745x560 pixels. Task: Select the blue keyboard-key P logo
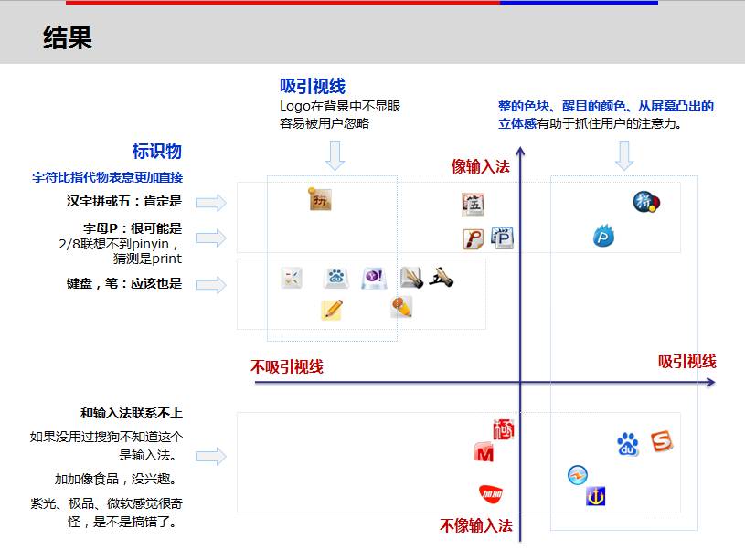tap(502, 238)
